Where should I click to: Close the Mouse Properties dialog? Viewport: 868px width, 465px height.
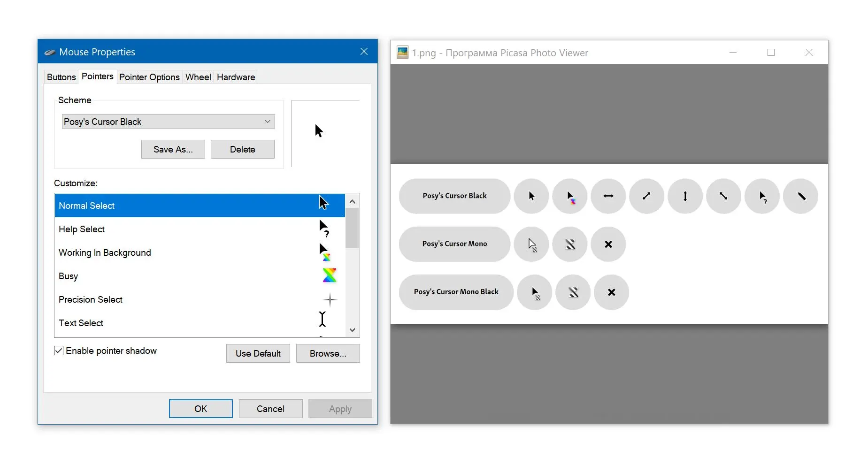click(364, 52)
